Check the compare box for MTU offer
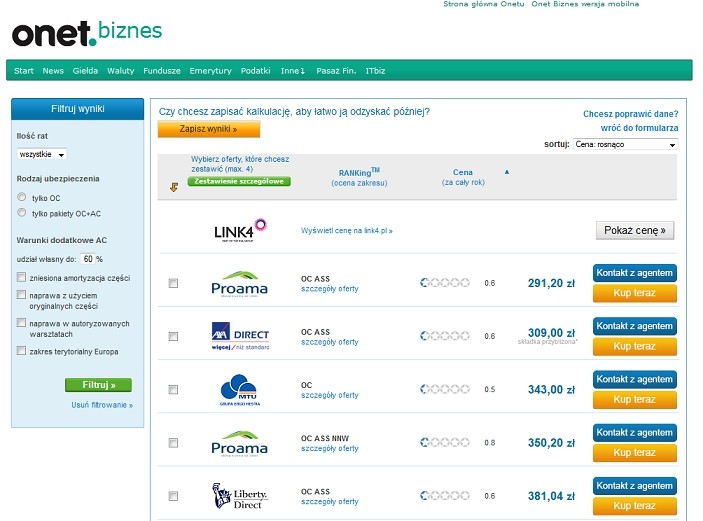703x521 pixels. pos(173,390)
